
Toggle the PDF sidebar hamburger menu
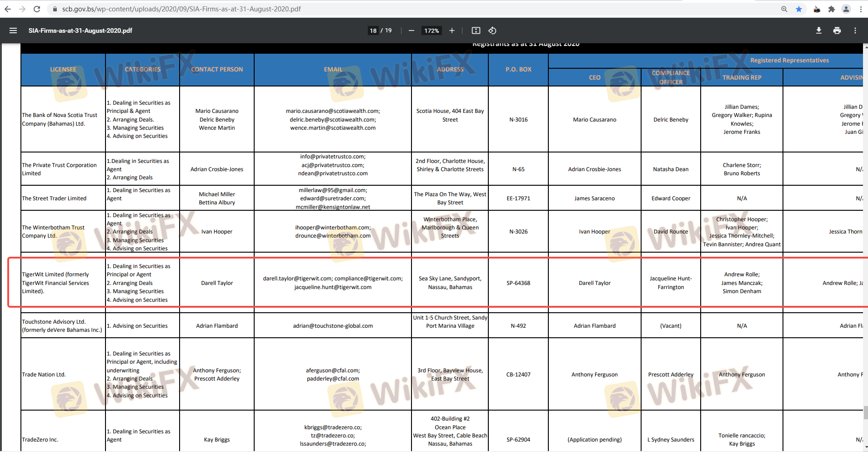click(x=13, y=30)
